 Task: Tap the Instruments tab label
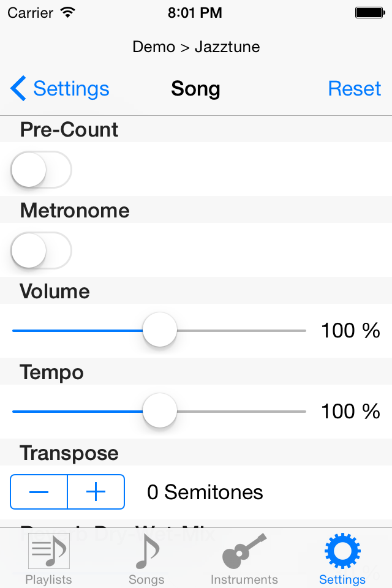point(244,579)
